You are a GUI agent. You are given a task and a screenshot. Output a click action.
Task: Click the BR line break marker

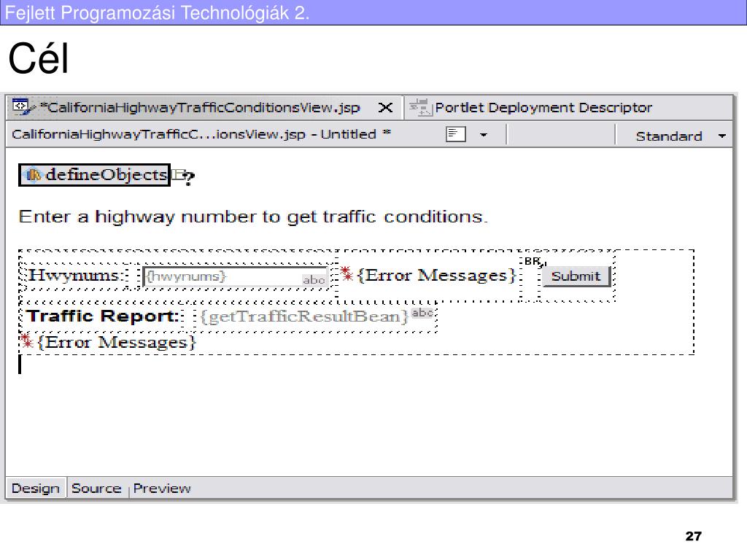[x=535, y=262]
